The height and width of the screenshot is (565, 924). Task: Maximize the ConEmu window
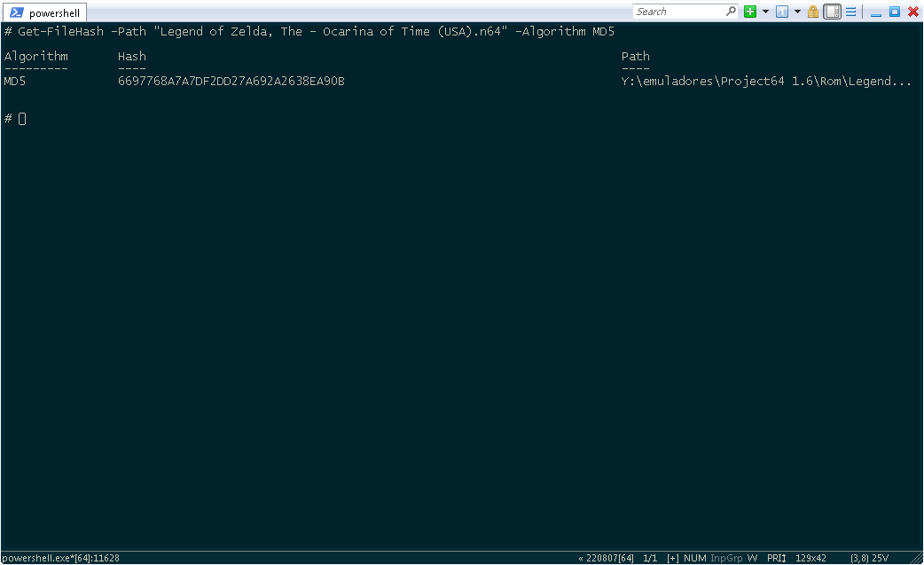(x=895, y=12)
